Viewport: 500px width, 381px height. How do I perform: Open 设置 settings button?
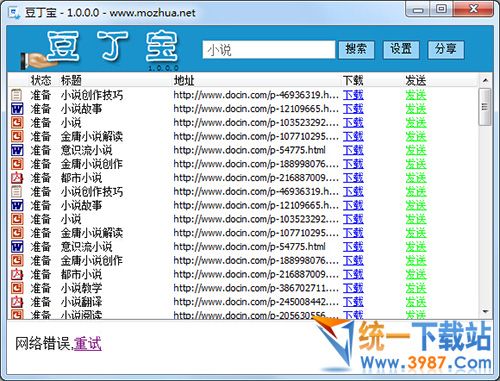401,50
